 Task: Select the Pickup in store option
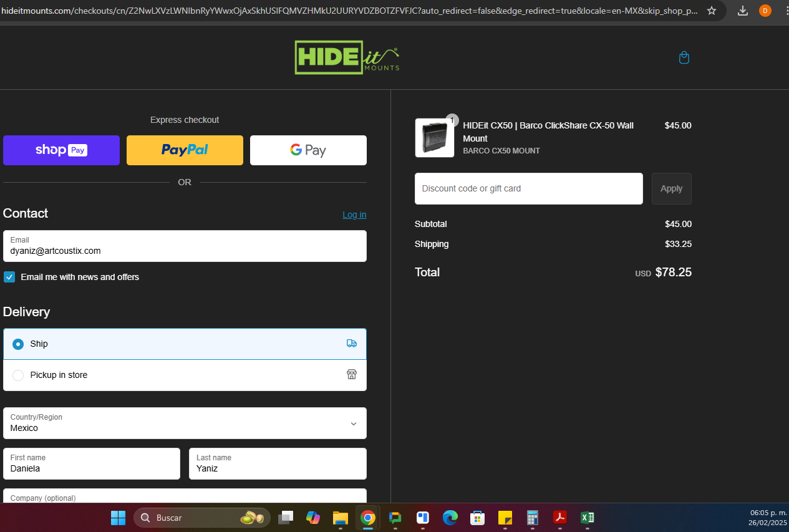tap(185, 375)
